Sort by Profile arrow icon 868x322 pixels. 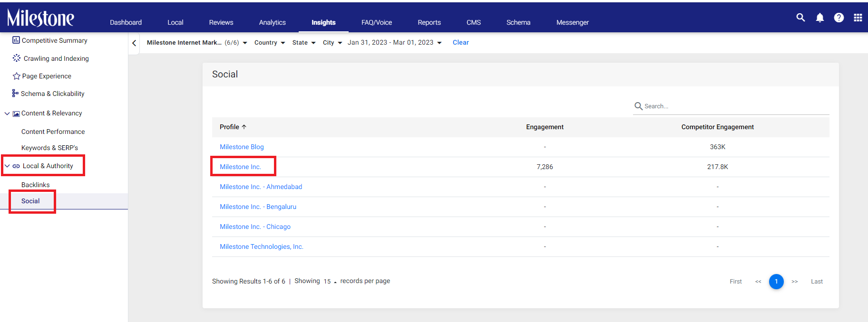pyautogui.click(x=244, y=127)
